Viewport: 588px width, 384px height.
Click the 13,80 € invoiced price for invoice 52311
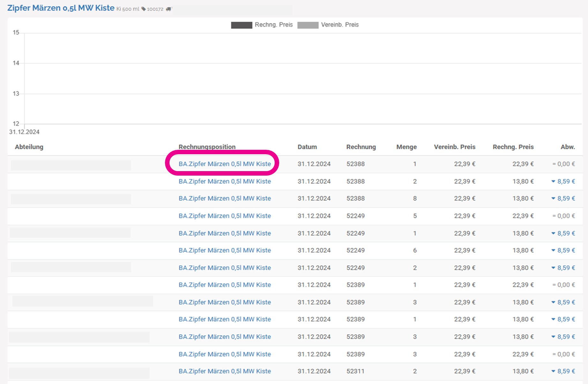coord(523,371)
